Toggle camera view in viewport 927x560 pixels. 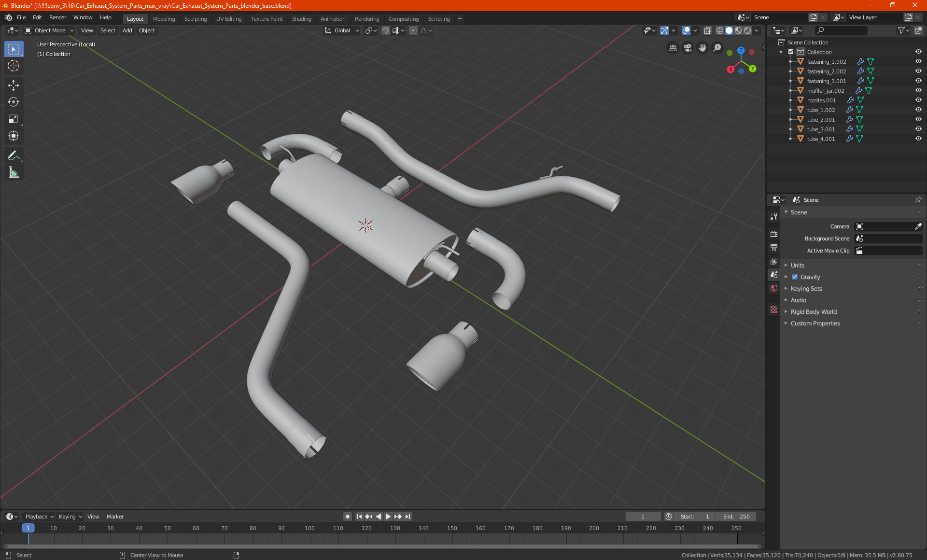click(688, 48)
